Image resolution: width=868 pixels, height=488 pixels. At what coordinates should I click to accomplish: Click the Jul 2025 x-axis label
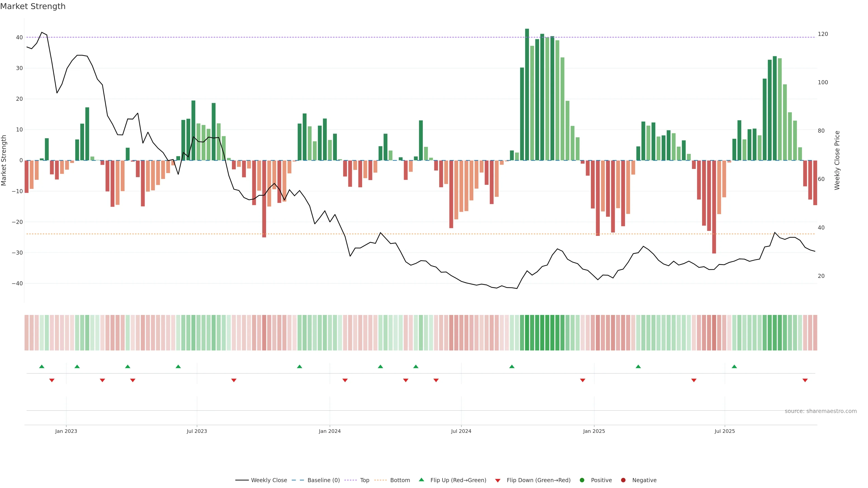pyautogui.click(x=724, y=431)
